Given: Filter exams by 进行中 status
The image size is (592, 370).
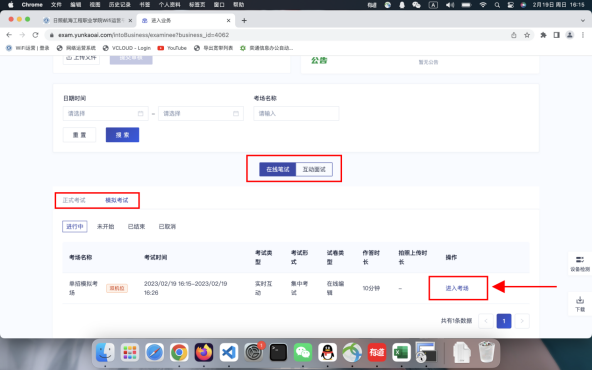Looking at the screenshot, I should 75,227.
